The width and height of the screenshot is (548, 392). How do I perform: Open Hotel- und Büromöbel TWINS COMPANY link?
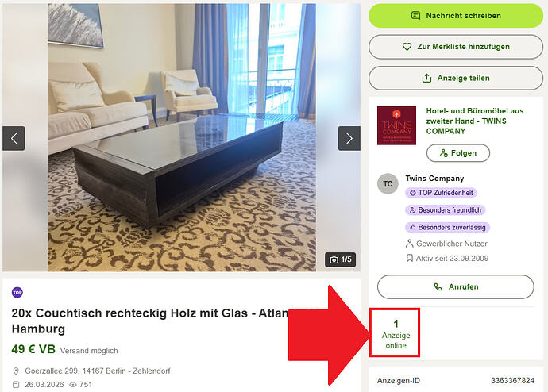pyautogui.click(x=475, y=121)
